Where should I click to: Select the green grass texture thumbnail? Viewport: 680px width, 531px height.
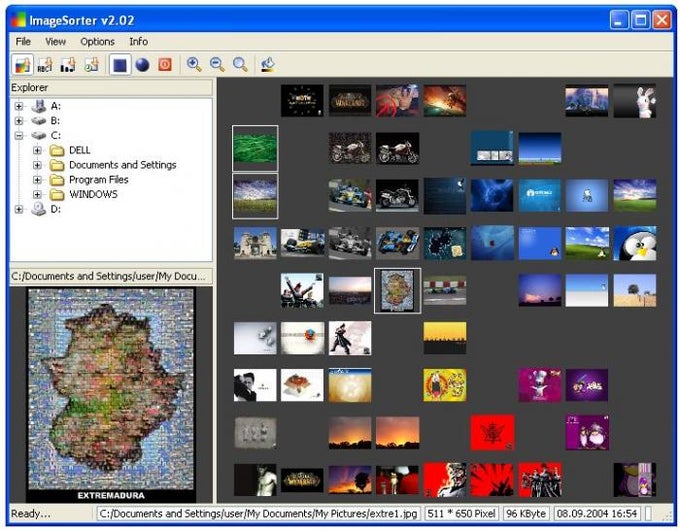[255, 148]
